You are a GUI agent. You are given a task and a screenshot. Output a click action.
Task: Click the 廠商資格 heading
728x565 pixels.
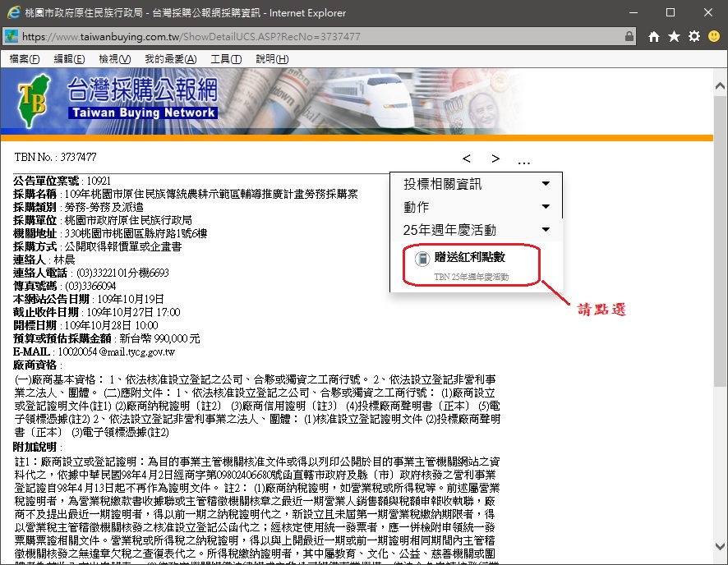click(x=35, y=365)
